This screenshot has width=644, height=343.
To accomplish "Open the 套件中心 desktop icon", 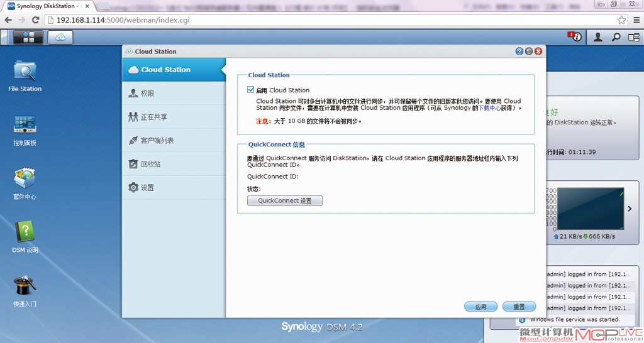I will (x=25, y=184).
